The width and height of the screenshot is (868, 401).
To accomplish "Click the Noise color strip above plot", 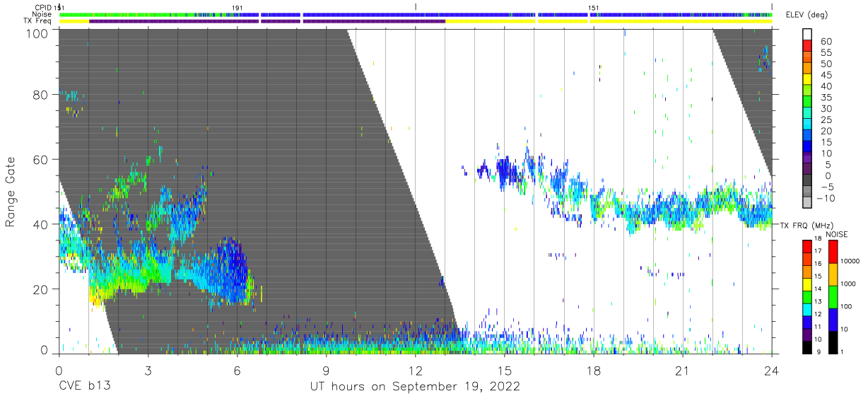I will 416,14.
